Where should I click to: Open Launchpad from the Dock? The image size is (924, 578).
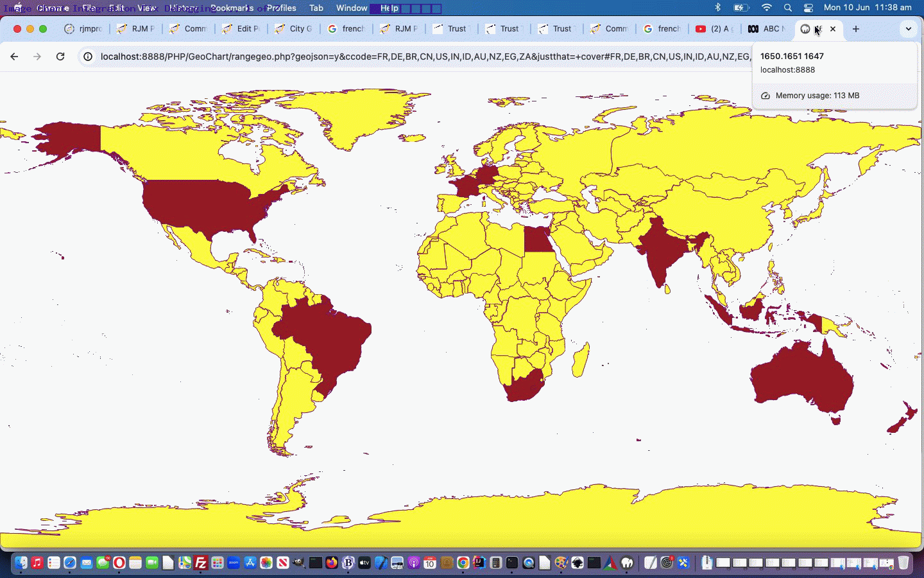coord(218,563)
